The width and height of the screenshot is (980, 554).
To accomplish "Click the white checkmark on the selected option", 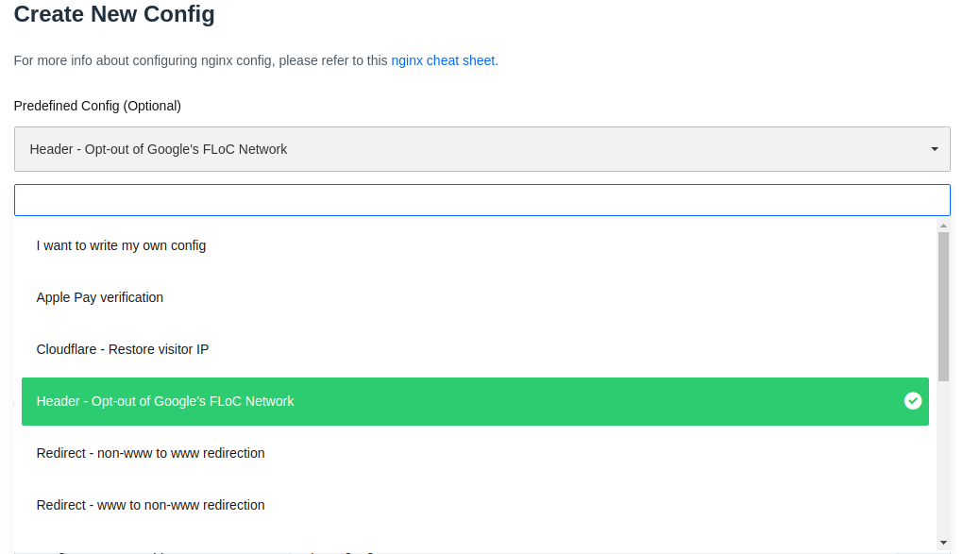I will click(x=912, y=400).
